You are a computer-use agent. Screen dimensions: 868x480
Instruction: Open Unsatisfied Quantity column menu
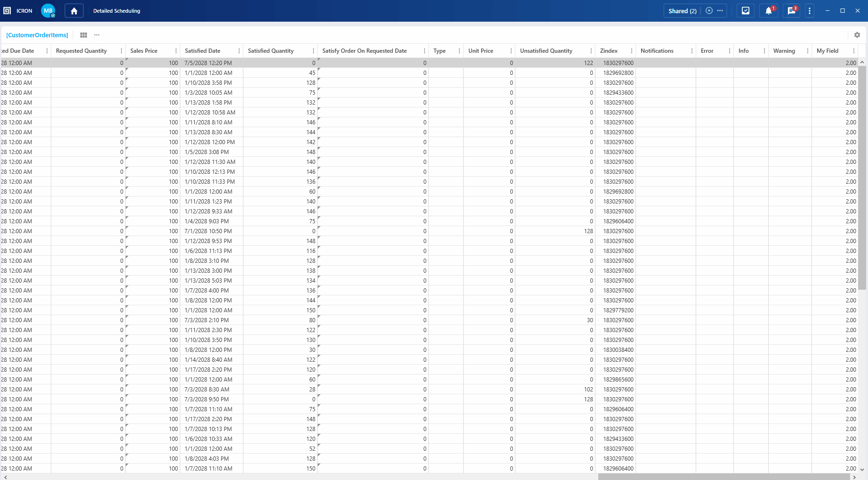(x=591, y=51)
